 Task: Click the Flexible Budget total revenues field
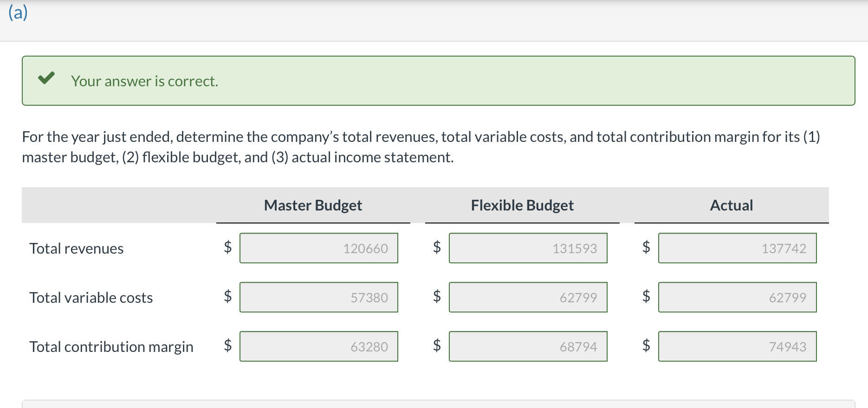[x=528, y=249]
